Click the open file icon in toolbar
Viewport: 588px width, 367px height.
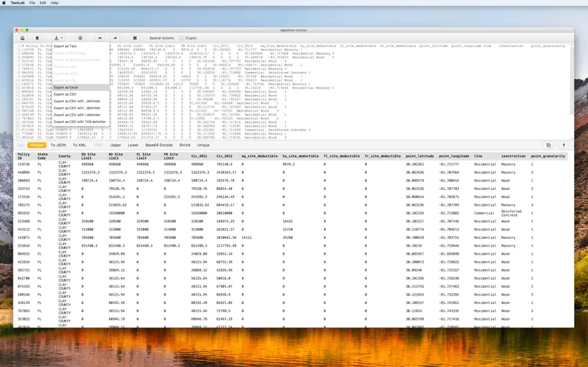[22, 38]
